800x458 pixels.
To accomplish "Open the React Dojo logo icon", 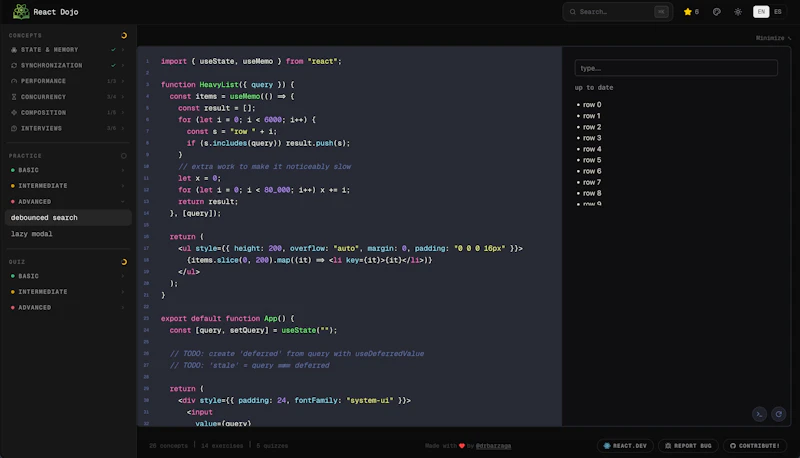I will (x=21, y=11).
